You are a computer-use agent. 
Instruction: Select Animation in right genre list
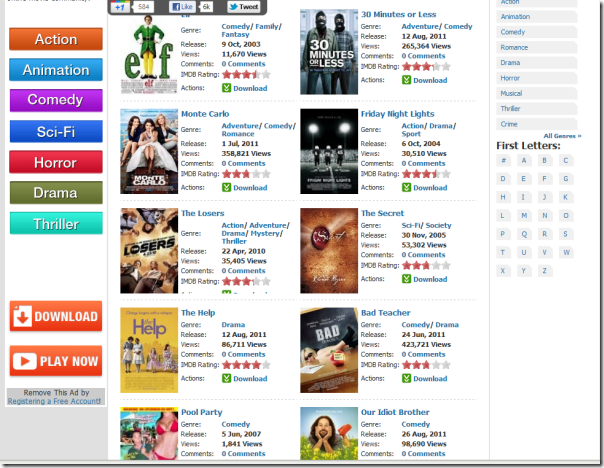[537, 17]
